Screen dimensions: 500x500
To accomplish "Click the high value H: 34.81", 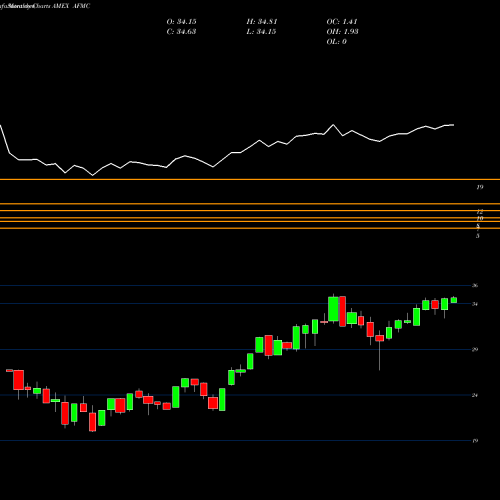I will tap(262, 22).
